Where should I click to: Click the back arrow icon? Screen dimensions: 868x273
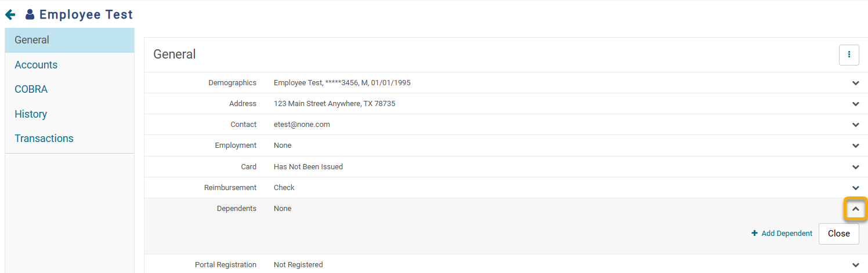(x=10, y=14)
